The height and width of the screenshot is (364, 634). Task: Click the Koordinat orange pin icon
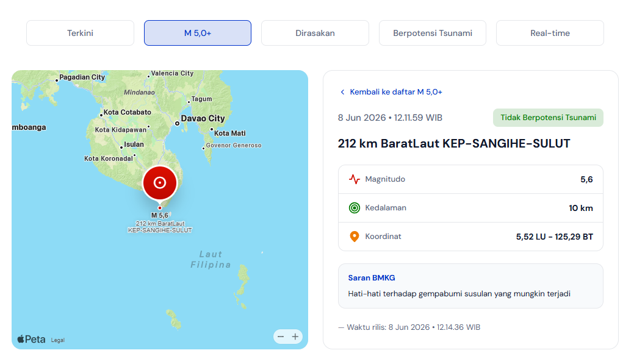coord(354,237)
